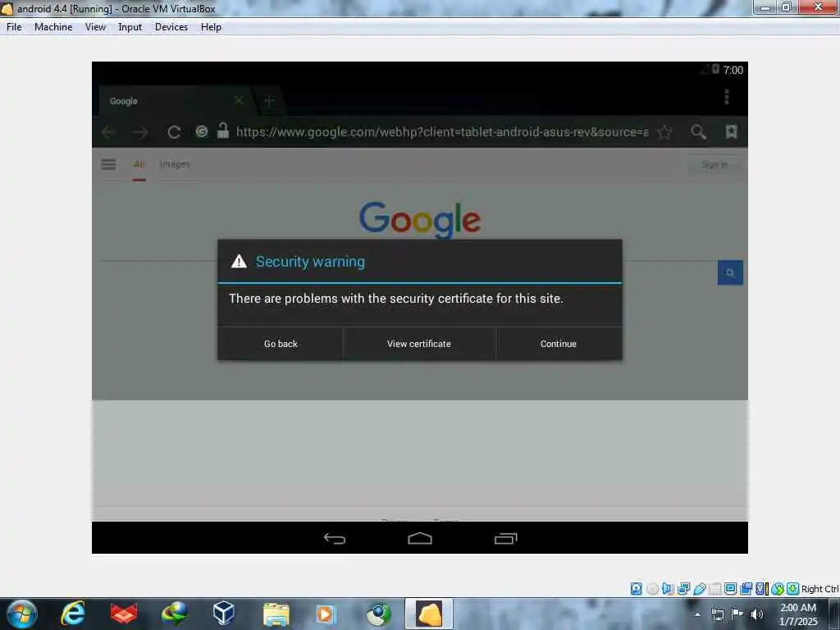Open Internet Download Manager from taskbar
This screenshot has height=630, width=840.
point(175,614)
